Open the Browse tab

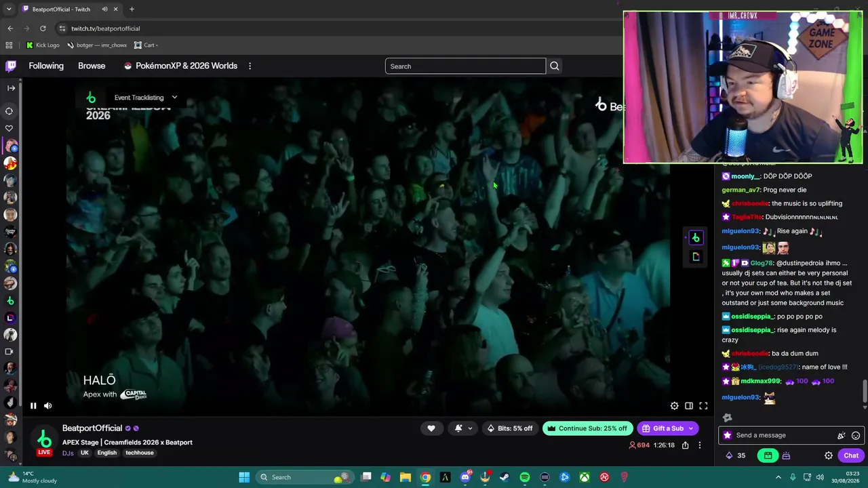92,66
